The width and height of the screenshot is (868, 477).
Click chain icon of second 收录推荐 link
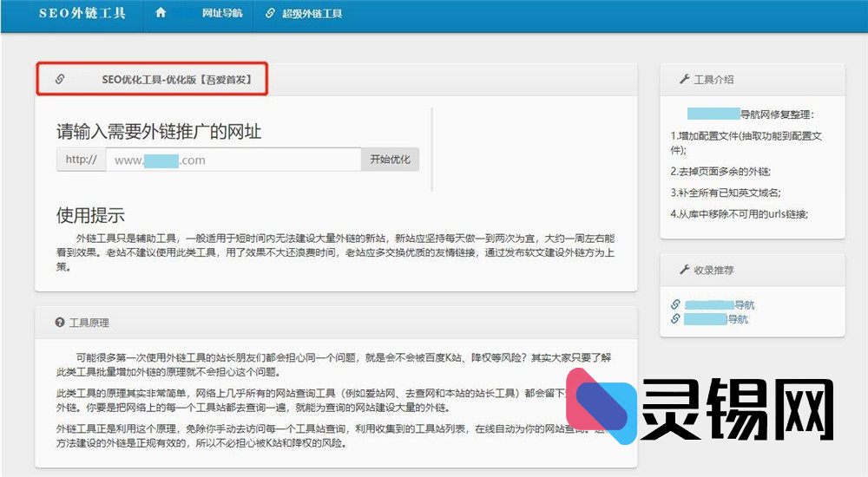[676, 319]
